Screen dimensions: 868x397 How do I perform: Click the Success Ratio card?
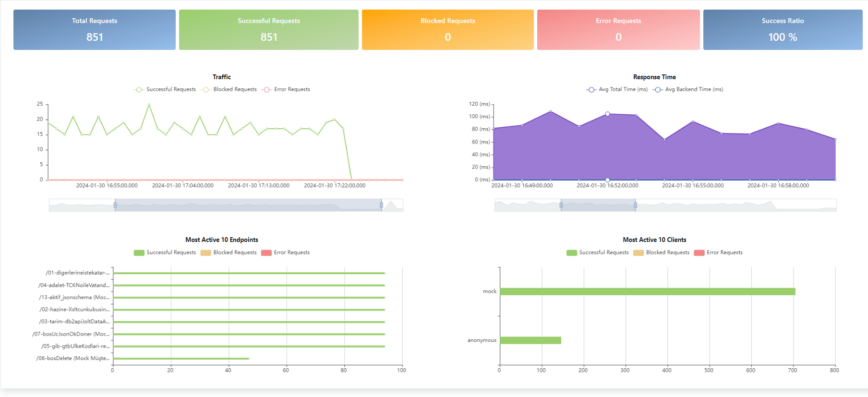783,30
